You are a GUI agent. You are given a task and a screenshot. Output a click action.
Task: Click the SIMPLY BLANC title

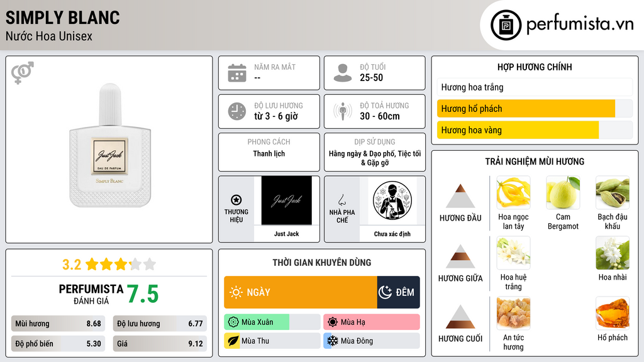click(x=62, y=18)
